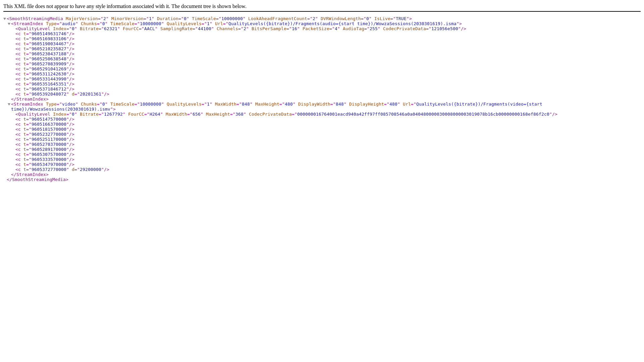This screenshot has width=644, height=362.
Task: Click the DVRWindowLength attribute
Action: pos(346,19)
